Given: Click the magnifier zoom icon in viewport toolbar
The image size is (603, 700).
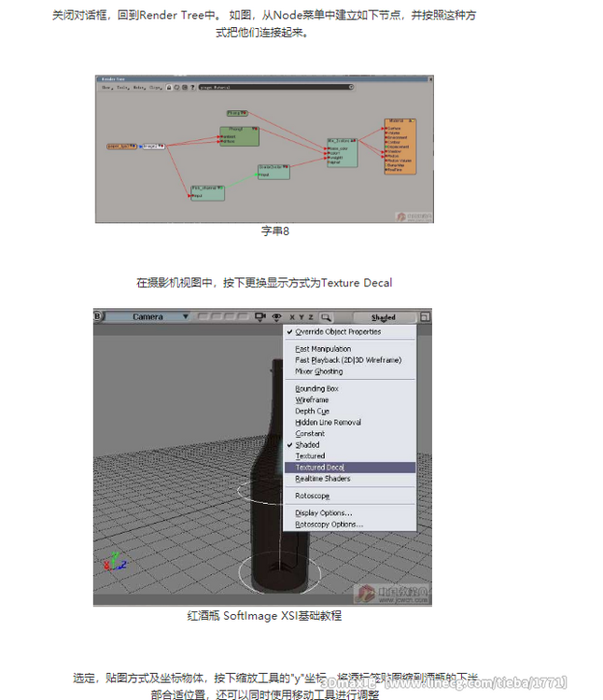Looking at the screenshot, I should click(326, 317).
